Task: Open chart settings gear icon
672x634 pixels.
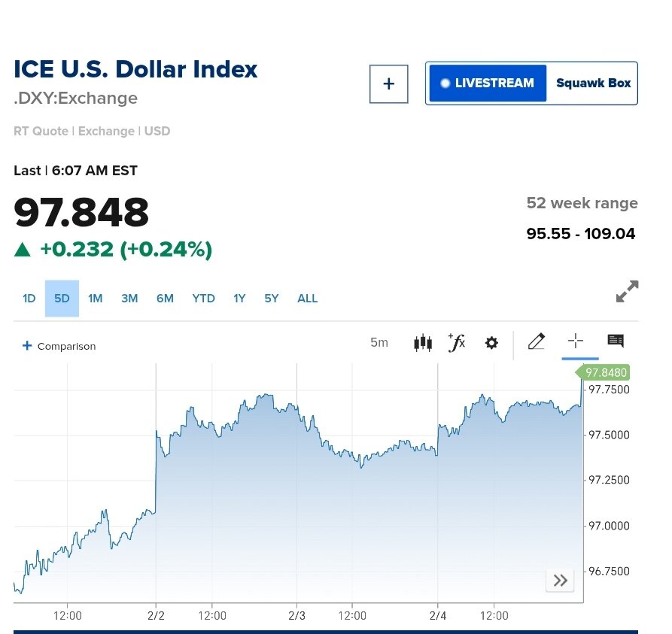Action: (x=491, y=343)
